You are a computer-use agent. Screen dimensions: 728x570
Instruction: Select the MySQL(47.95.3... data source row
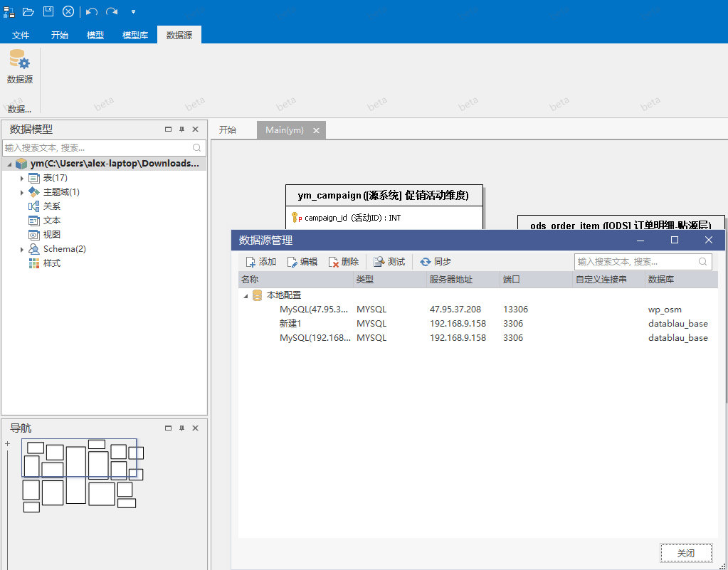pos(478,310)
